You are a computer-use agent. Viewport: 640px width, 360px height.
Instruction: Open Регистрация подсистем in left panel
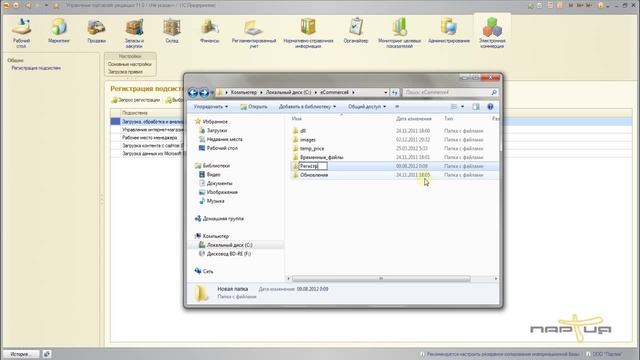[x=36, y=68]
